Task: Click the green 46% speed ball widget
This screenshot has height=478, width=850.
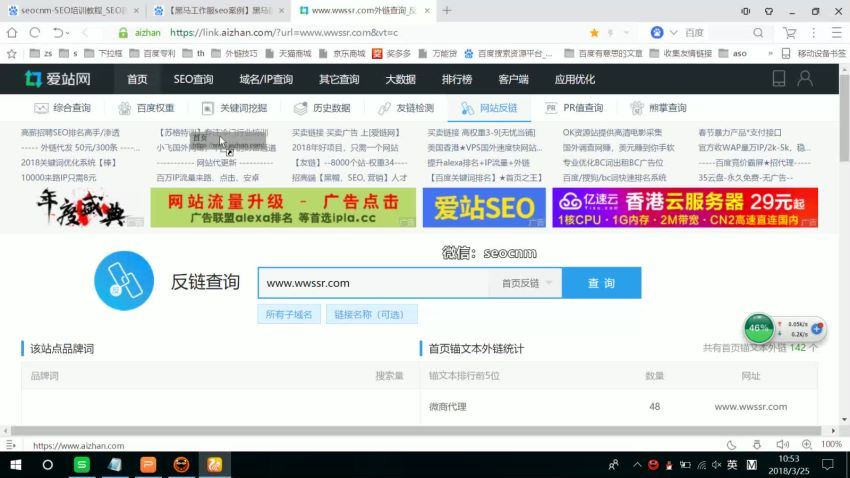Action: pyautogui.click(x=758, y=328)
